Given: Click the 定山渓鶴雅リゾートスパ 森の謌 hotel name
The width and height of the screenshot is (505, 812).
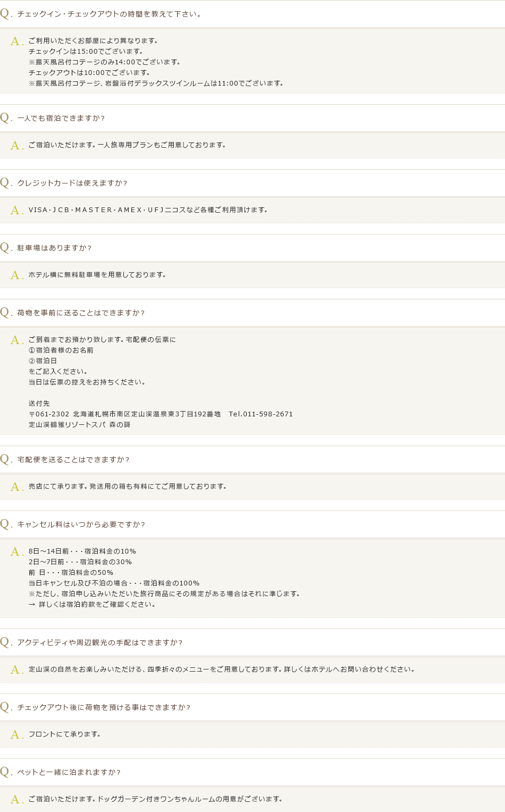Looking at the screenshot, I should [x=79, y=425].
